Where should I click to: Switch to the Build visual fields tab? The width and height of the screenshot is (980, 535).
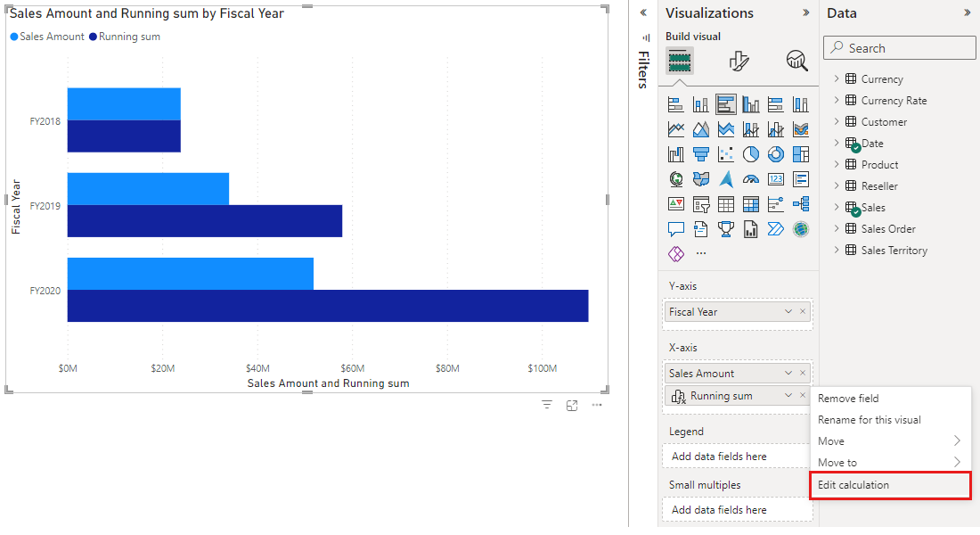[x=680, y=62]
